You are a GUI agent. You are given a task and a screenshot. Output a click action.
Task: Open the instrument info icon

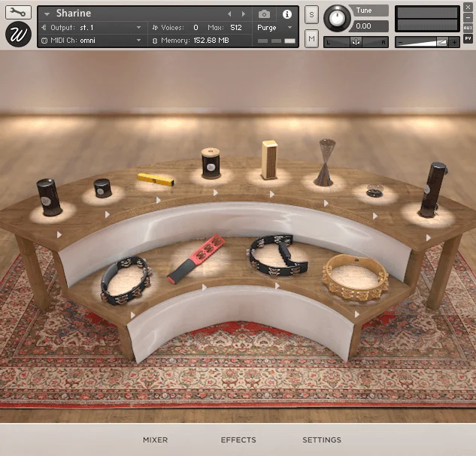pos(287,14)
